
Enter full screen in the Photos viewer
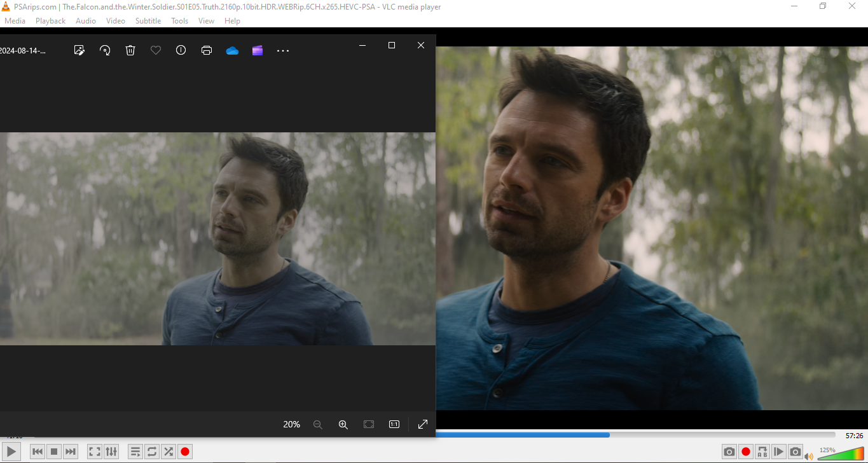[423, 424]
